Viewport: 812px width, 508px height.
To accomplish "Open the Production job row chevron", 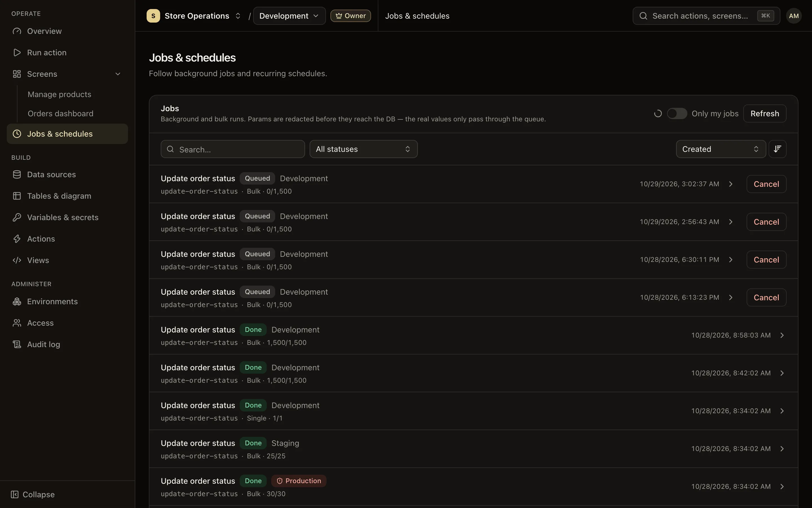I will 782,487.
